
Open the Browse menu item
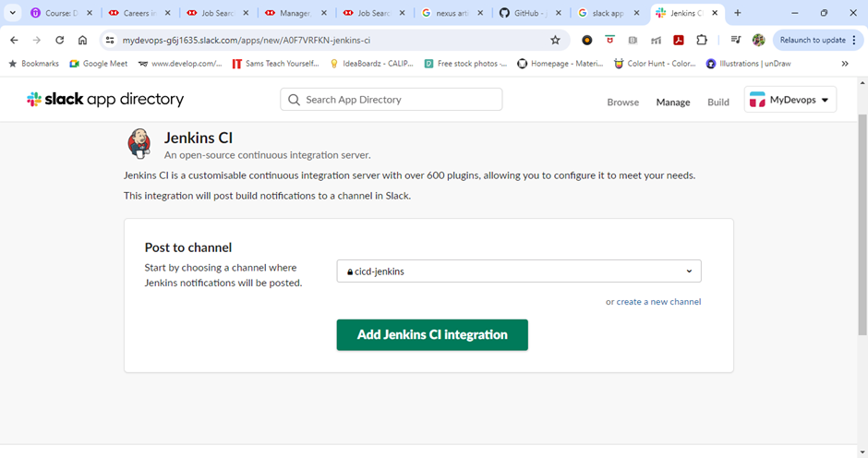622,102
